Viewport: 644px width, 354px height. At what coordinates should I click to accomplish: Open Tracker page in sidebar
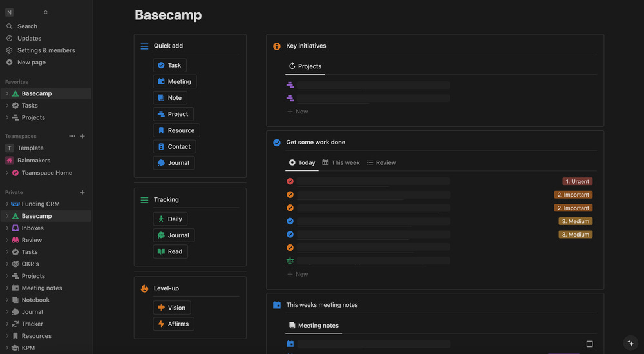click(x=32, y=324)
